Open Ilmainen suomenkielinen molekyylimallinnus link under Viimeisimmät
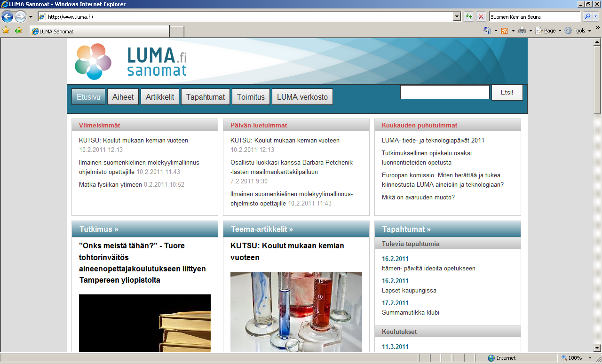602x364 pixels. 140,167
